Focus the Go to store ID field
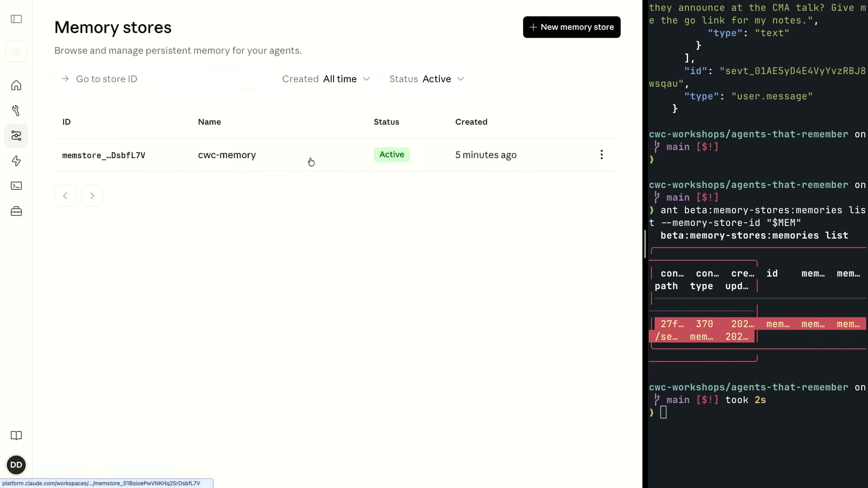Viewport: 868px width, 488px height. click(162, 79)
